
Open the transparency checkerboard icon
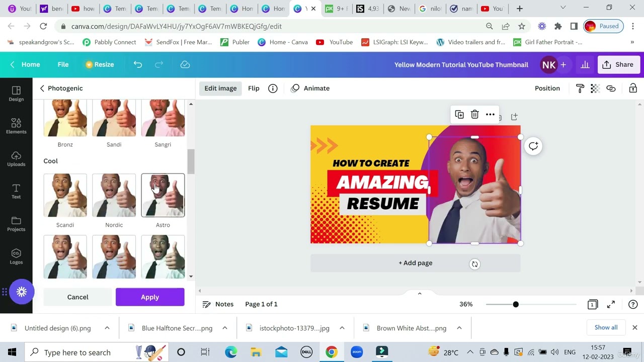click(x=595, y=88)
